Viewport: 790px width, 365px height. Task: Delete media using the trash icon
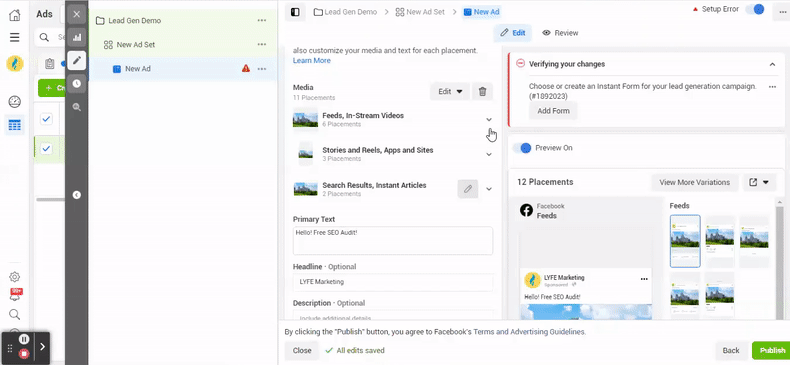point(482,91)
